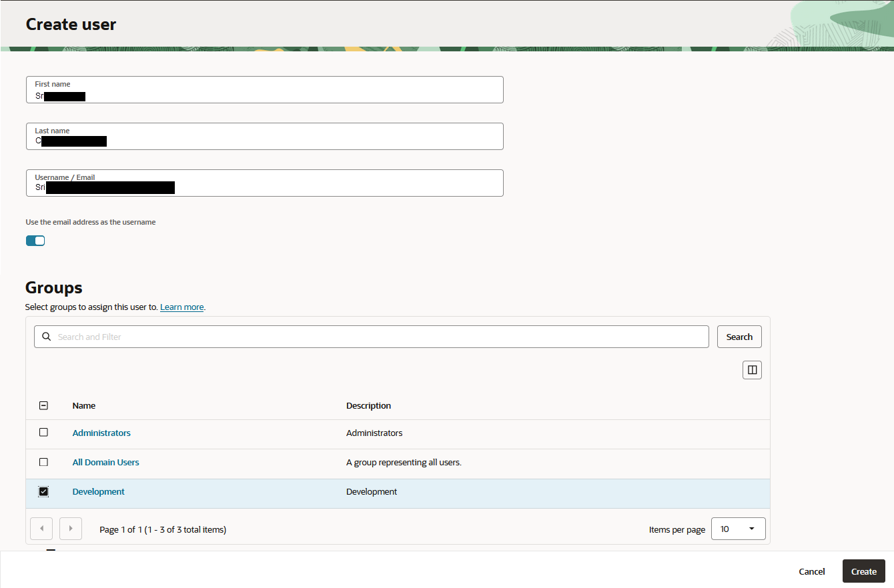Image resolution: width=894 pixels, height=588 pixels.
Task: Open the Items per page dropdown
Action: tap(738, 529)
